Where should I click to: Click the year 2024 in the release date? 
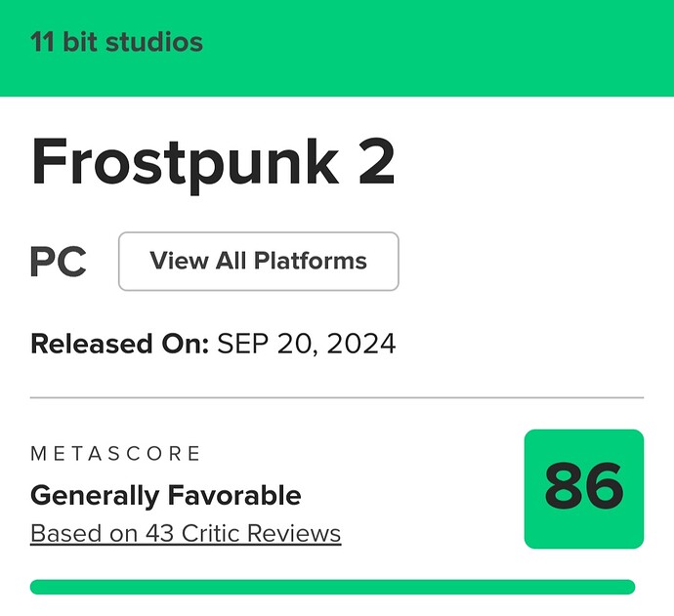(361, 344)
